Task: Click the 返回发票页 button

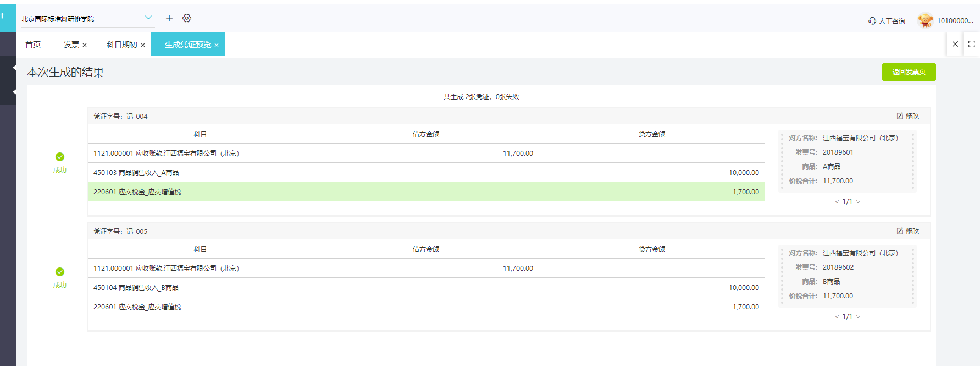Action: point(909,72)
